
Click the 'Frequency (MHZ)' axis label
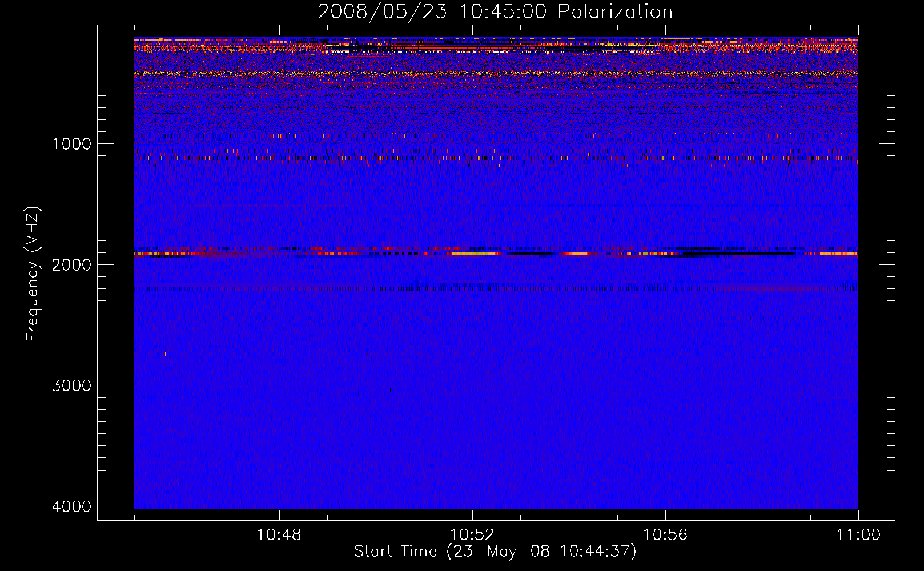[32, 274]
